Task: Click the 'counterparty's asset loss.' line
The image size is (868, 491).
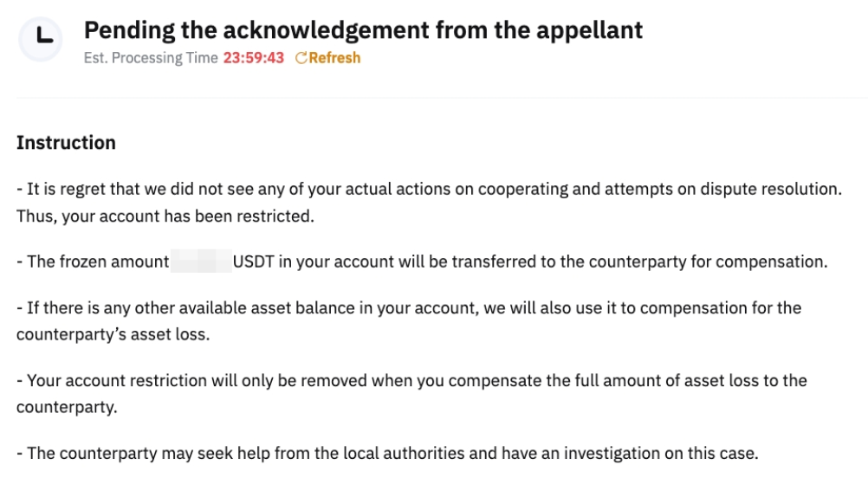Action: pos(113,334)
